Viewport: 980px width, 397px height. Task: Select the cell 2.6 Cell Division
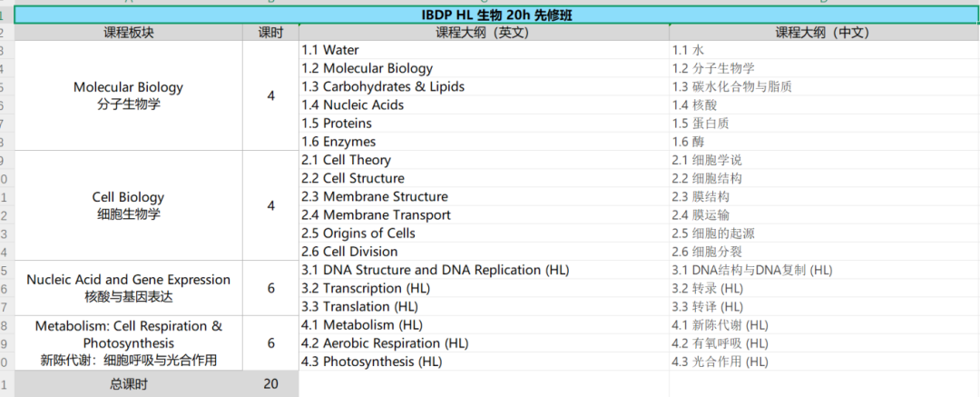(x=484, y=251)
